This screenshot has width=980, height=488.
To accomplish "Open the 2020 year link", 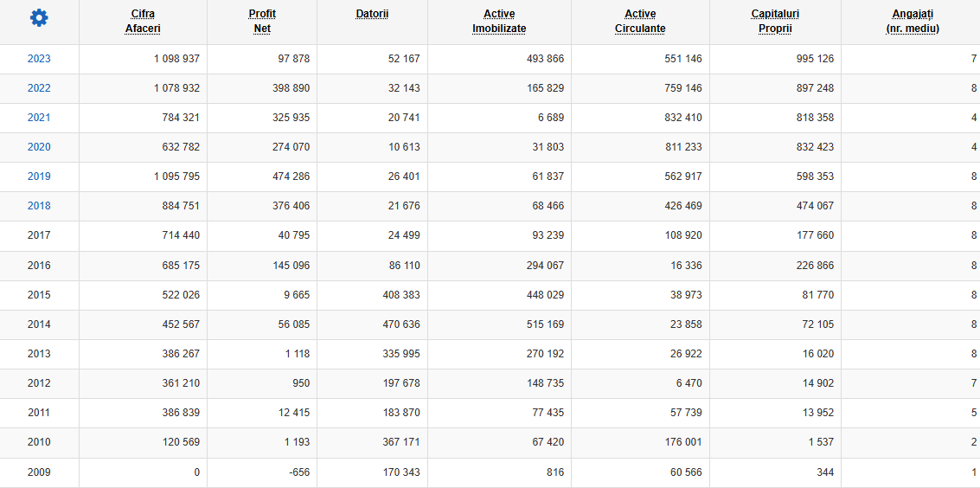I will point(39,147).
